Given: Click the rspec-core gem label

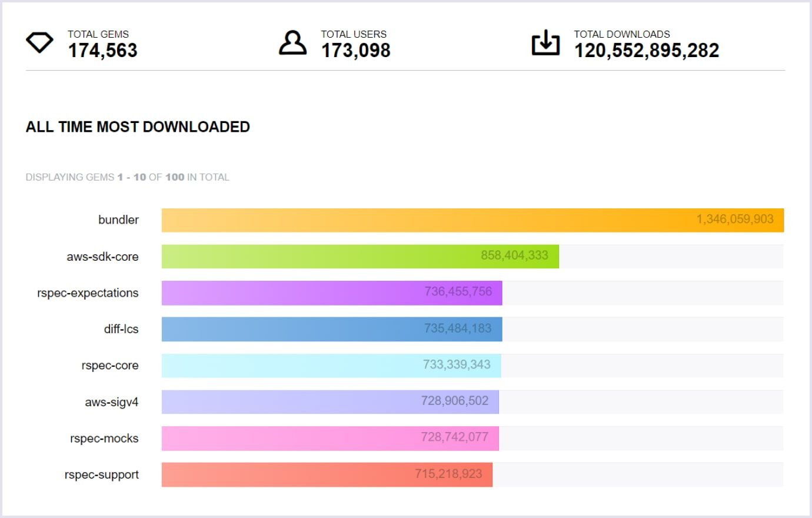Looking at the screenshot, I should click(x=110, y=366).
